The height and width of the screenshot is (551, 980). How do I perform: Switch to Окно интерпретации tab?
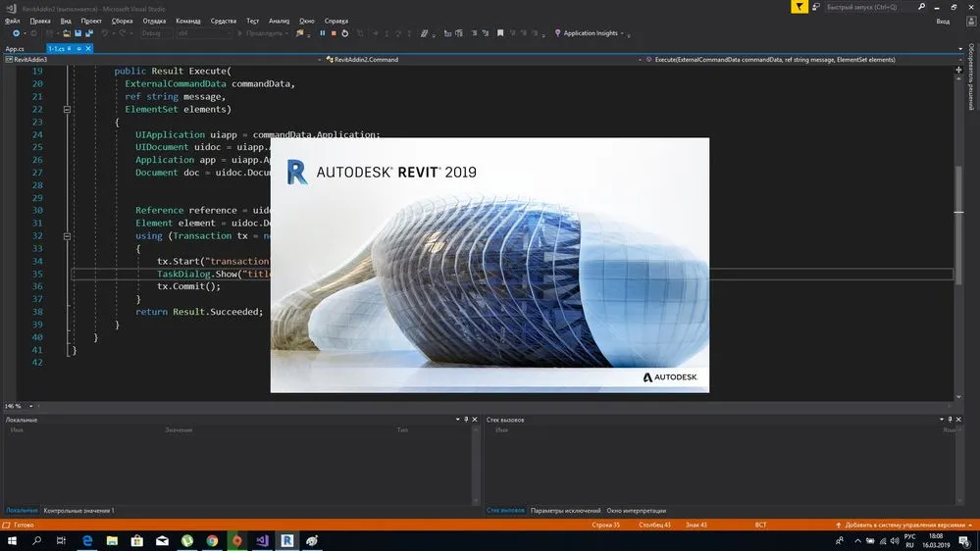[637, 511]
